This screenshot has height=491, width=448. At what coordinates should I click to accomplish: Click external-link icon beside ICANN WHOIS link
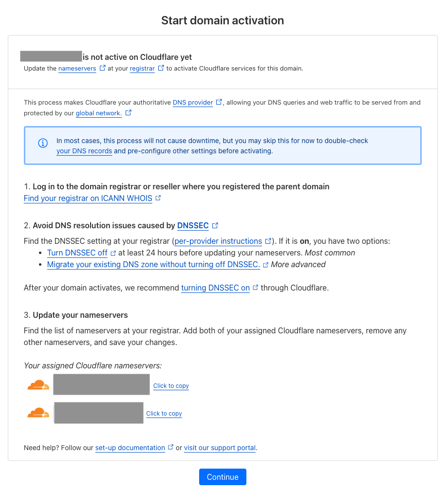pos(158,198)
